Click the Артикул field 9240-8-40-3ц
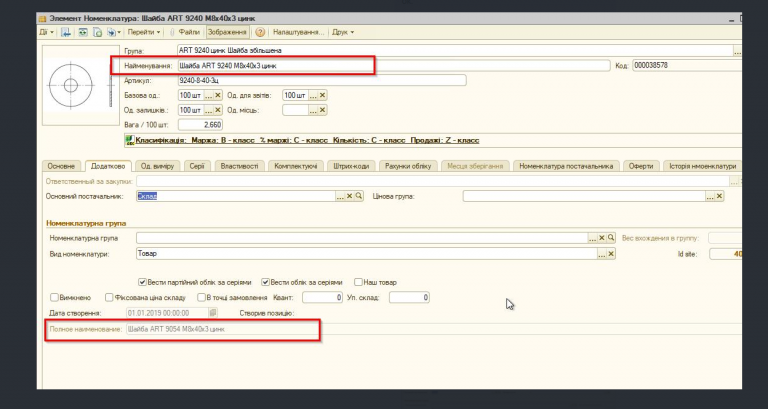 [x=322, y=80]
